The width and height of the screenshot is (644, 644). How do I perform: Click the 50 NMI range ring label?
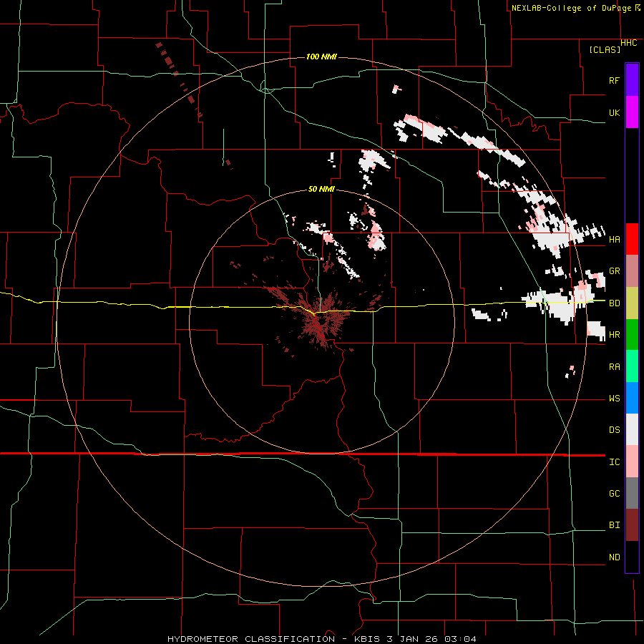click(x=321, y=189)
